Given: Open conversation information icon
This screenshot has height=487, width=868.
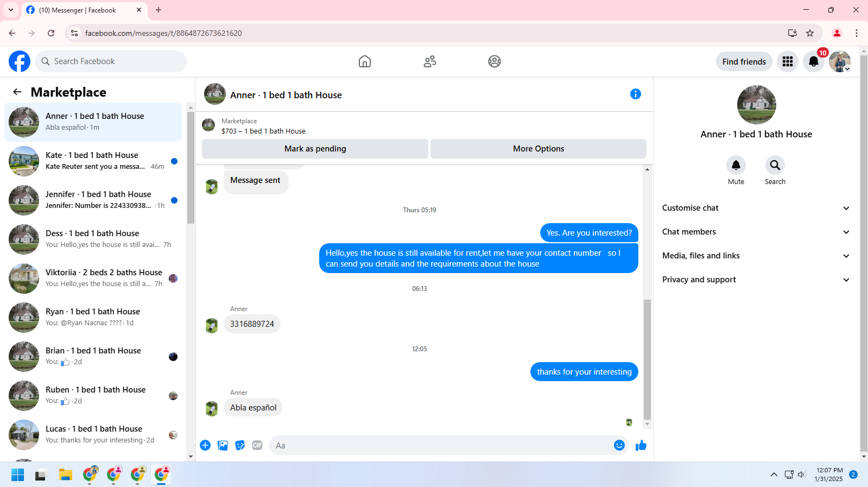Looking at the screenshot, I should coord(636,94).
